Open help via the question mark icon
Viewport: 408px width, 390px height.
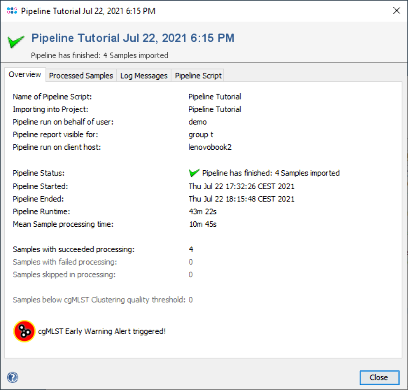click(x=12, y=377)
